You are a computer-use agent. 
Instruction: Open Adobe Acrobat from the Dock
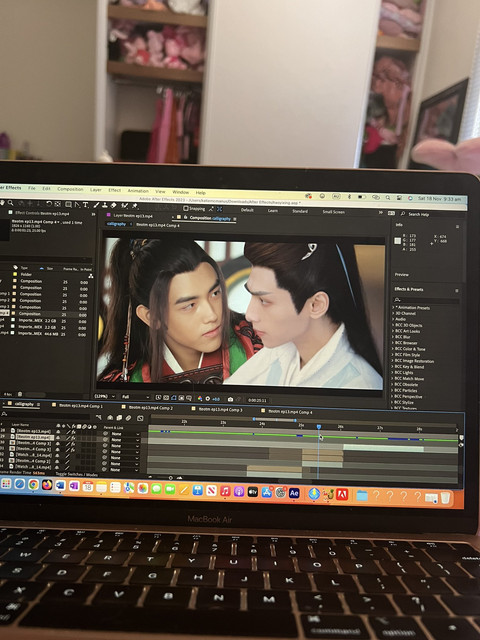[342, 494]
